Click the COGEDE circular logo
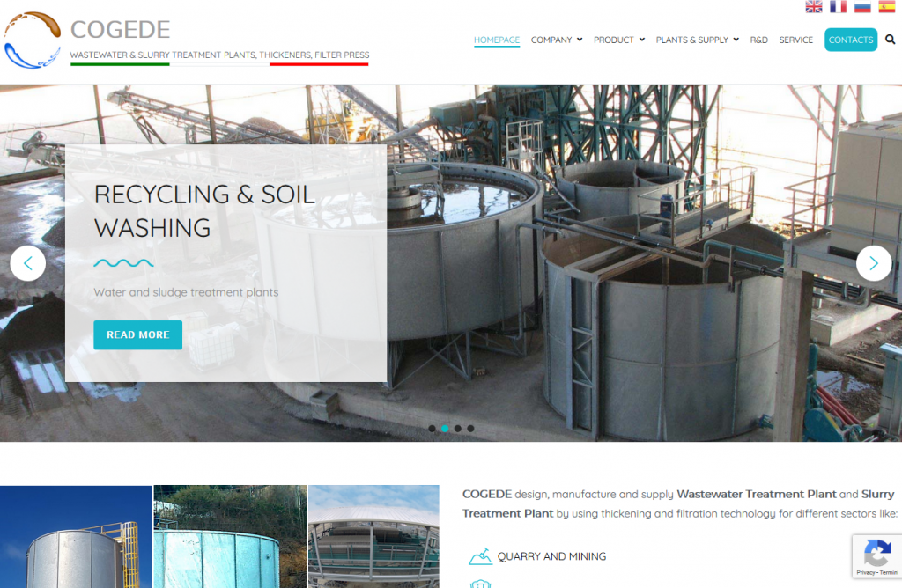 33,40
